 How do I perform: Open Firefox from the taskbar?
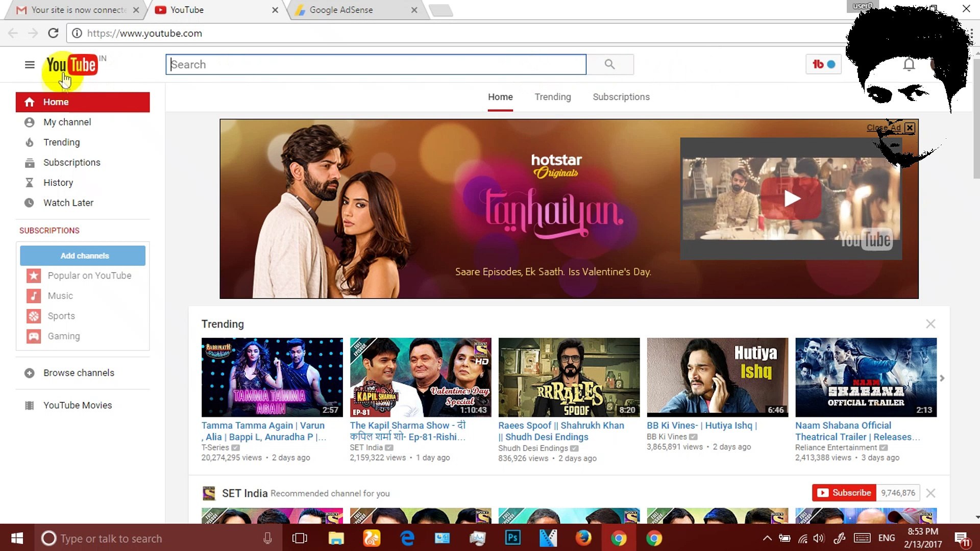pos(583,538)
